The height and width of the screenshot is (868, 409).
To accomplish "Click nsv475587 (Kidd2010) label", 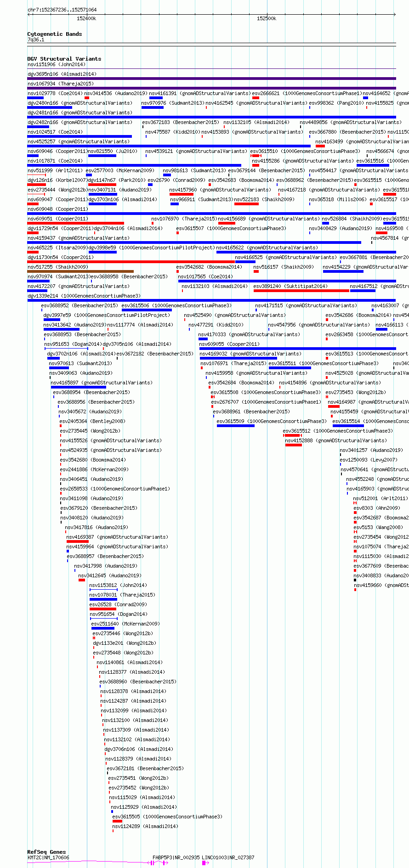I will click(173, 132).
